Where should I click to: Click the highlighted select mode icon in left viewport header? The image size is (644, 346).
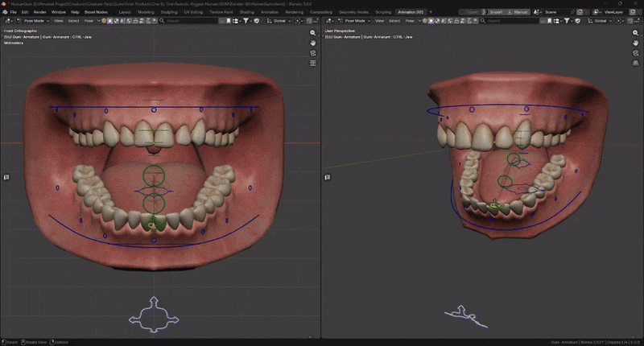tap(110, 21)
